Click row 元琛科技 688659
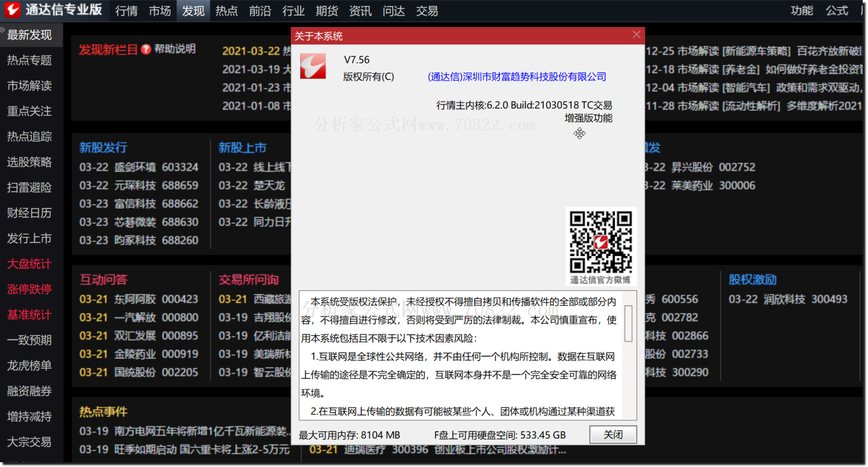868x467 pixels. coord(139,186)
